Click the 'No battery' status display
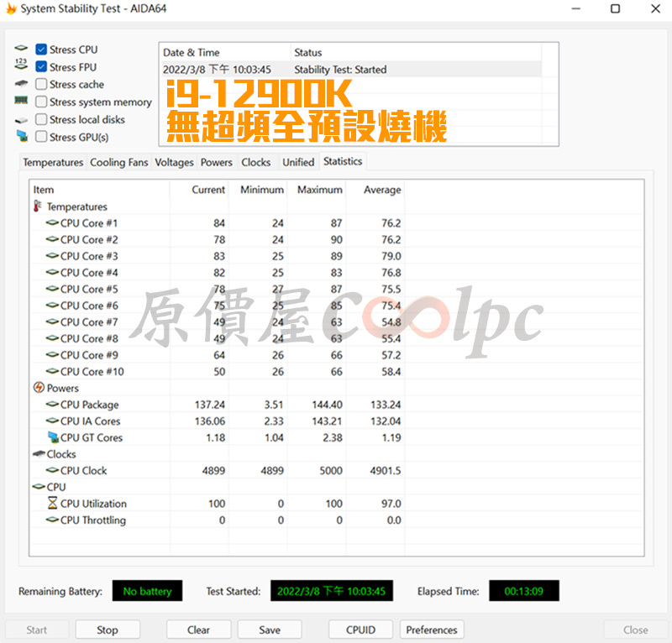The image size is (672, 643). [147, 591]
